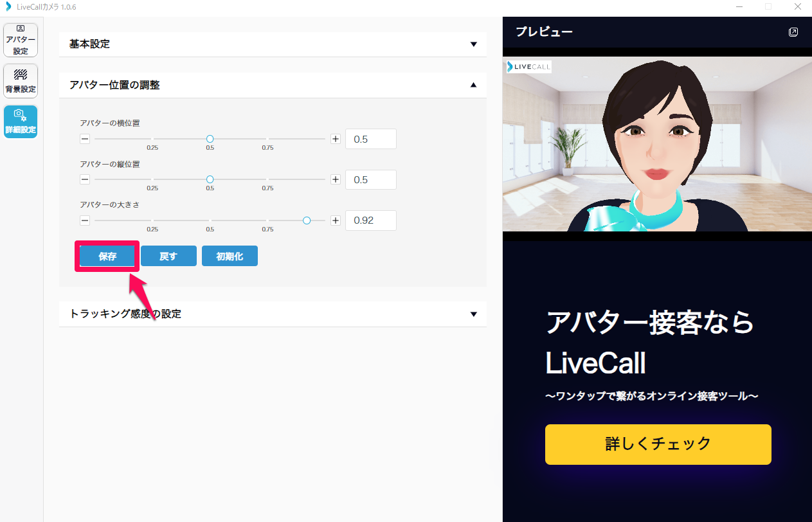Expand the トラッキング感度の設定 section arrow
The image size is (812, 522).
pyautogui.click(x=474, y=314)
